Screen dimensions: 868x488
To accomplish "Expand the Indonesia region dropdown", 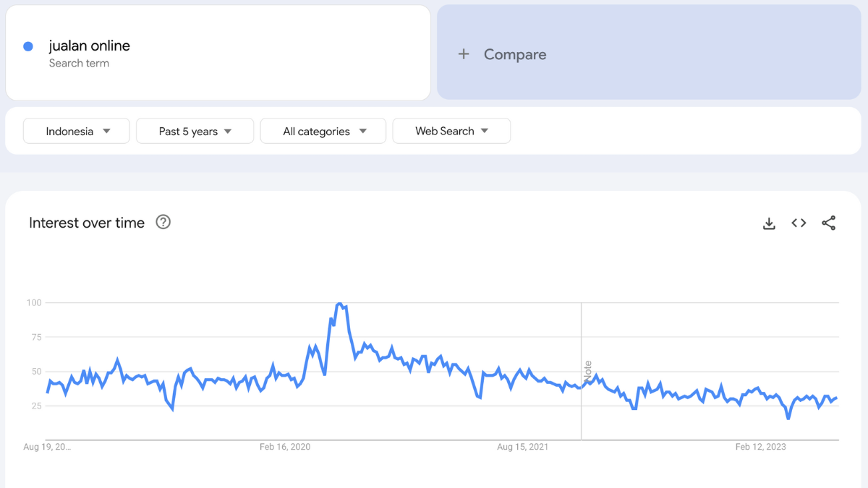I will pos(77,131).
